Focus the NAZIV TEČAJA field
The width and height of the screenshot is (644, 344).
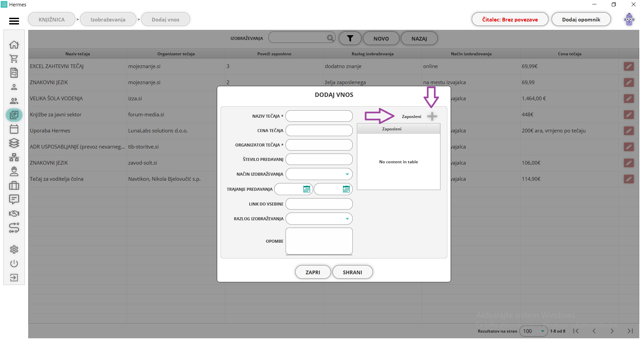(319, 116)
